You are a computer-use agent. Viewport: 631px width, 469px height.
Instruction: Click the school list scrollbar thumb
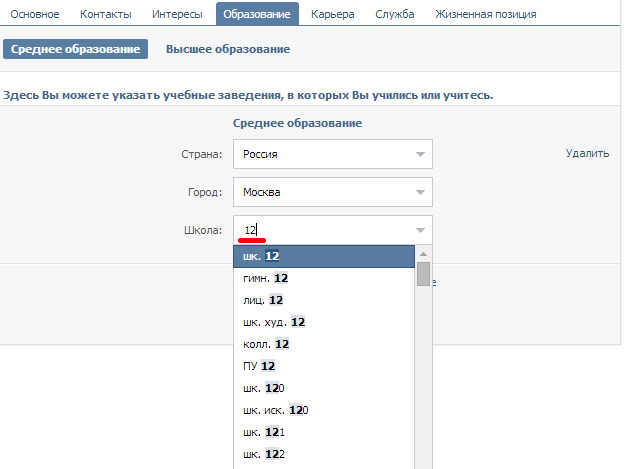point(423,274)
